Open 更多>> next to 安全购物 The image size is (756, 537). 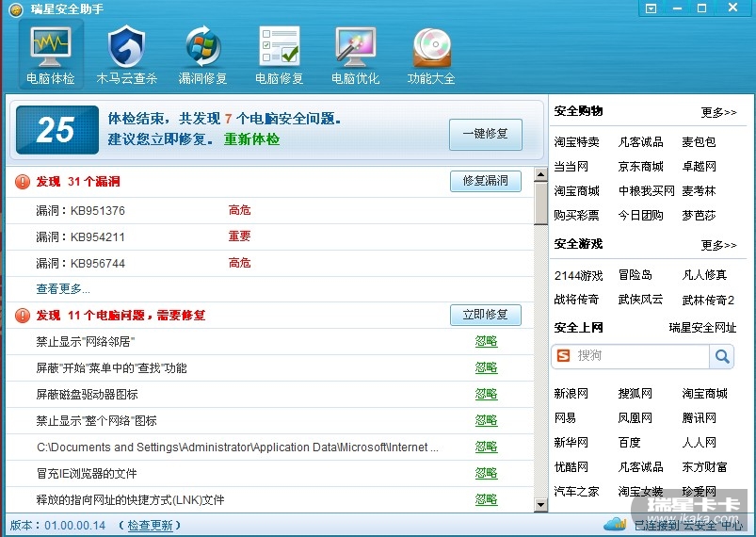tap(719, 112)
